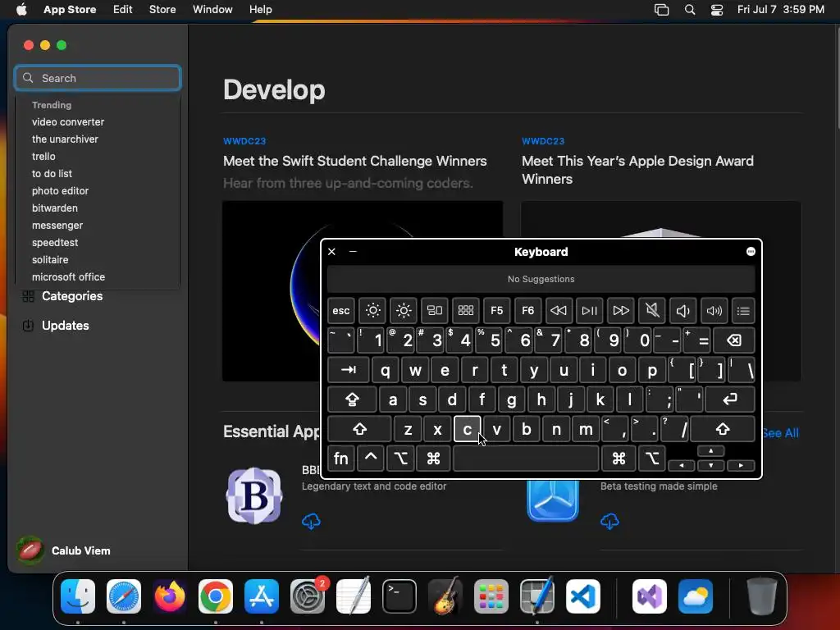Open Launchpad grid key on keyboard

click(x=466, y=311)
